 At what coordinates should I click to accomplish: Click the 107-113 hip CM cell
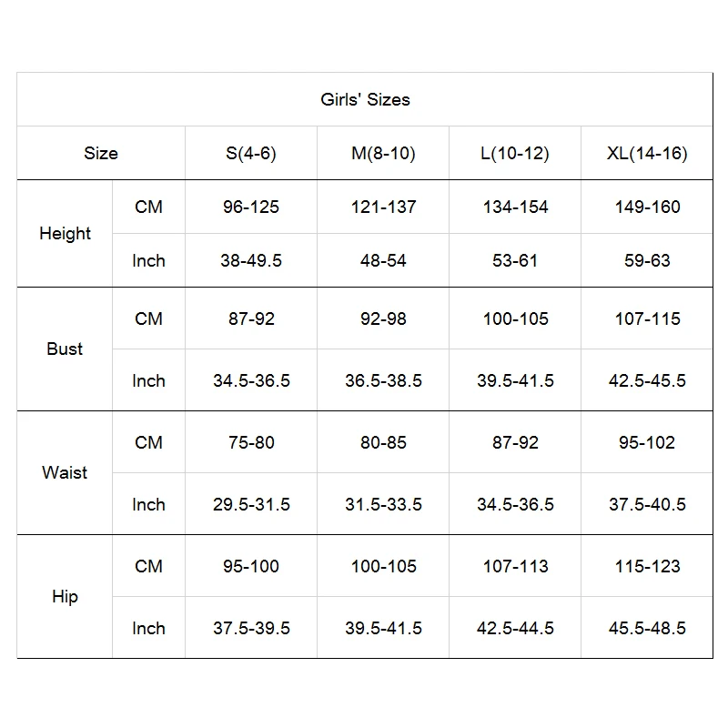[x=515, y=566]
